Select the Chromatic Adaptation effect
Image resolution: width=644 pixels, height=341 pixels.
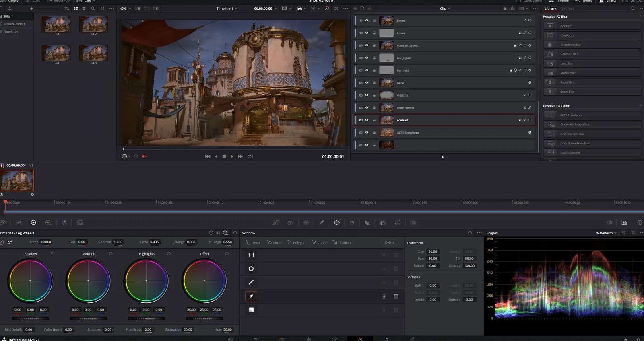point(592,125)
